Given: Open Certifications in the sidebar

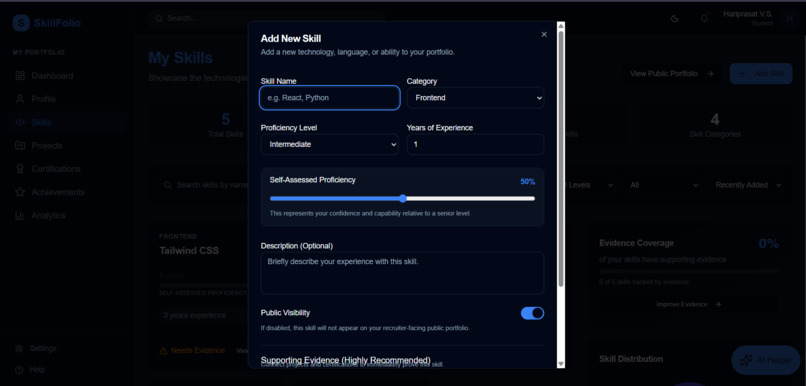Looking at the screenshot, I should pos(67,169).
